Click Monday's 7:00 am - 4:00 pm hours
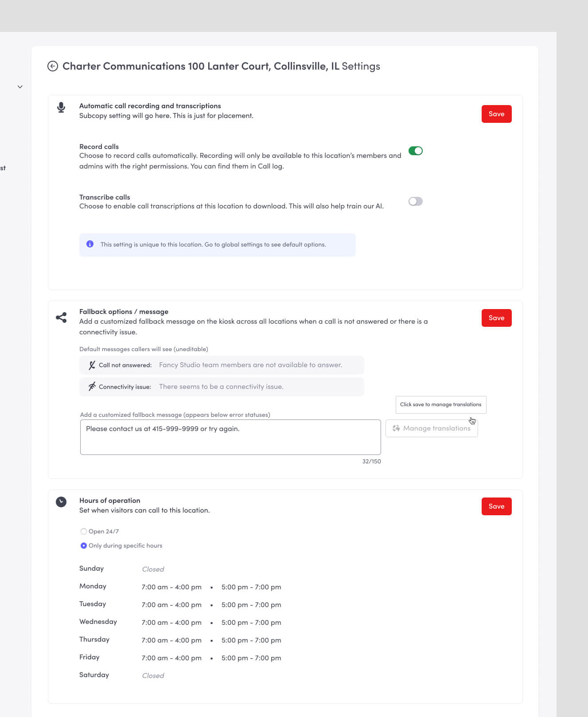 pyautogui.click(x=171, y=587)
